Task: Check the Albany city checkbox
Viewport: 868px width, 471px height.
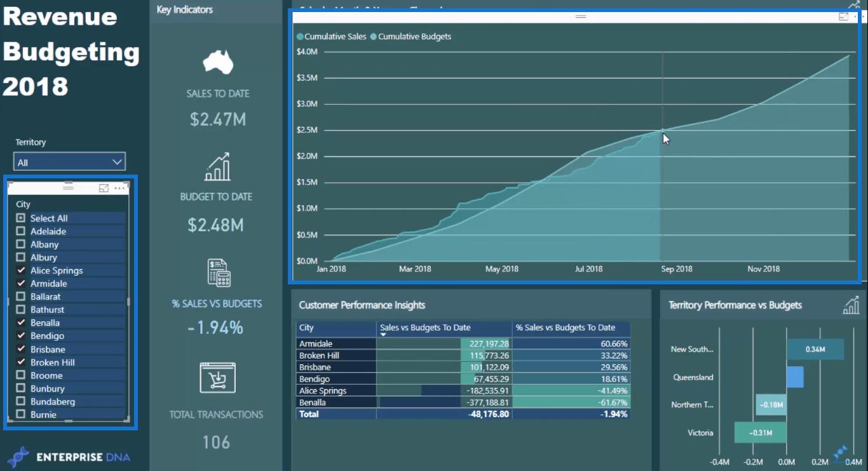Action: click(21, 244)
